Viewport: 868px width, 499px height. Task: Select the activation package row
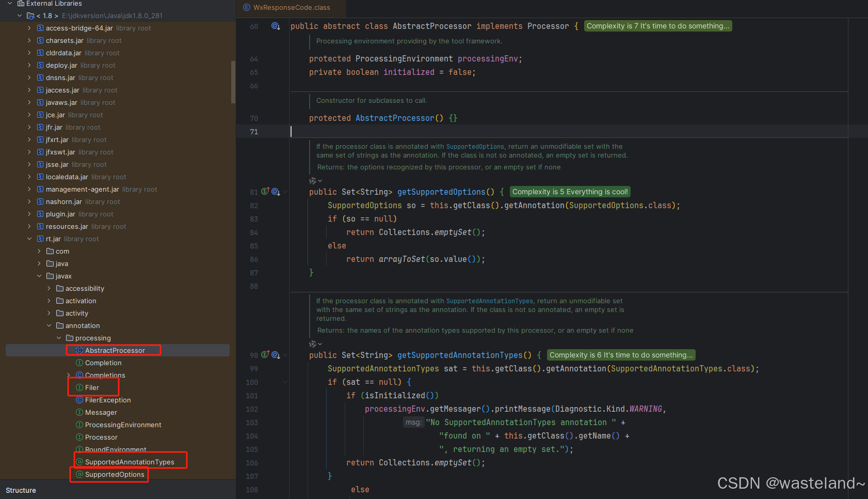tap(118, 301)
